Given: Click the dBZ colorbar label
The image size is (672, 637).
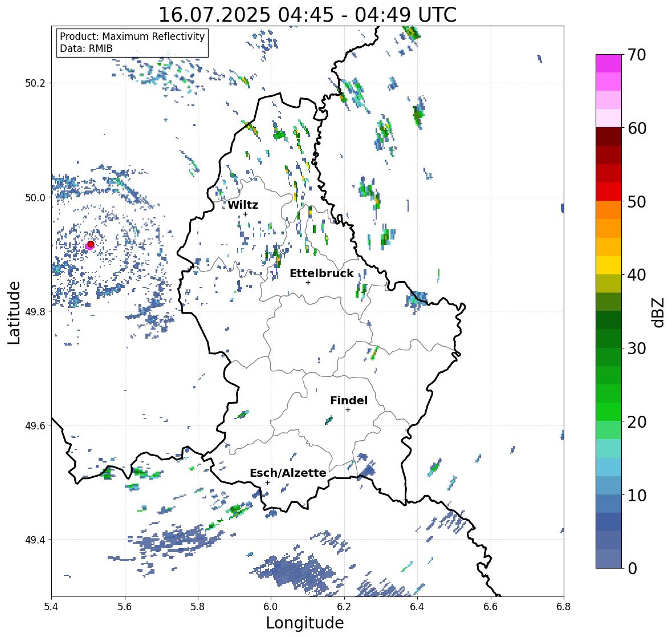Looking at the screenshot, I should click(659, 313).
